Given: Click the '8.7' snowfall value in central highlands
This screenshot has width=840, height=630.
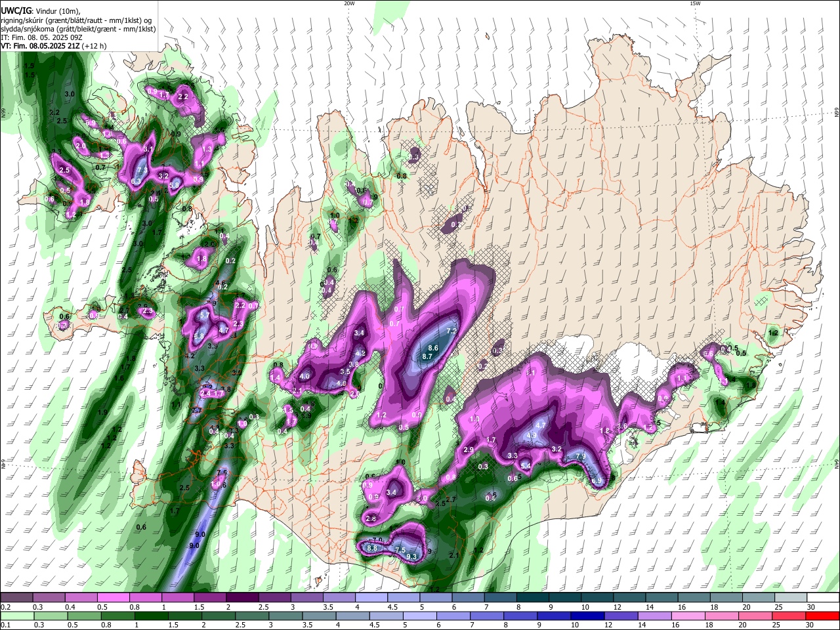Looking at the screenshot, I should click(x=427, y=356).
